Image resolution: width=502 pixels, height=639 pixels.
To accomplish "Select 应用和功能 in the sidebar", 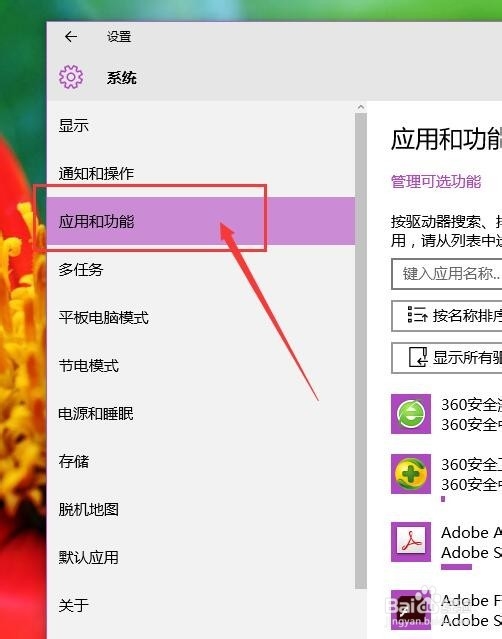I will point(201,221).
